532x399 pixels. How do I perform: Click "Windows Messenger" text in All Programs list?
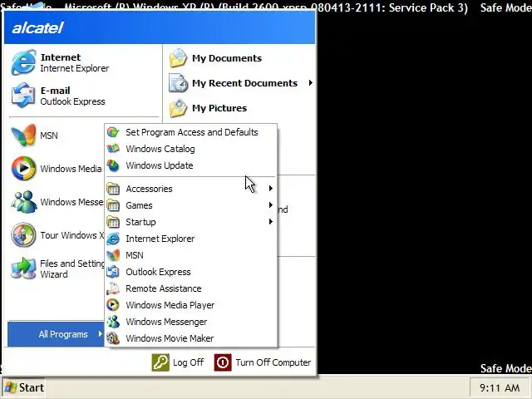point(166,322)
